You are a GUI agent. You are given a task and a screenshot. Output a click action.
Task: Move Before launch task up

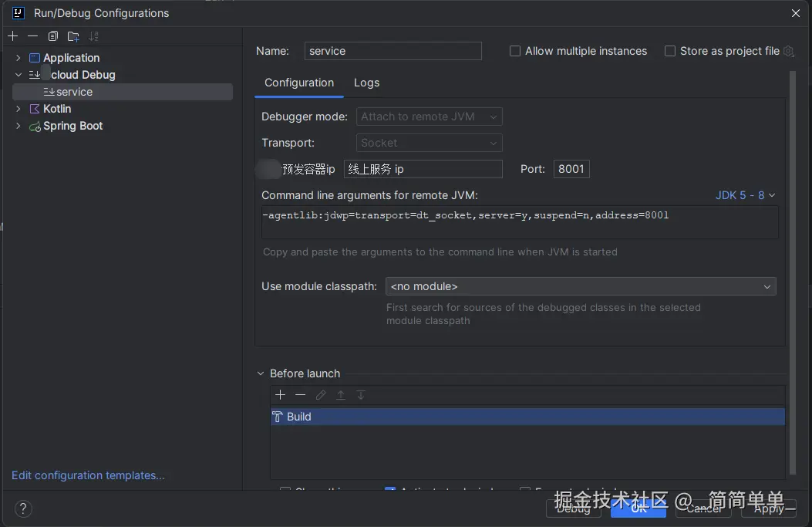(x=341, y=395)
